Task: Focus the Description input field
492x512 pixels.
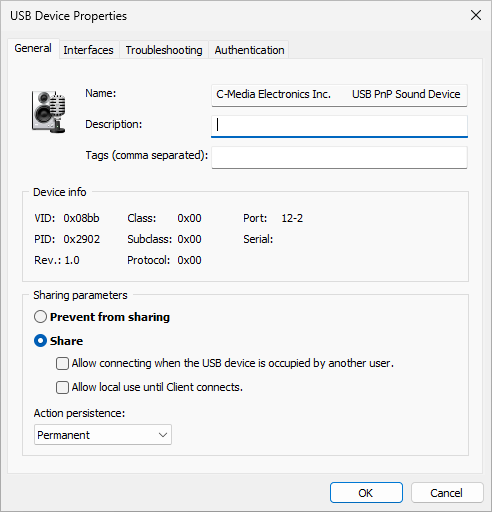Action: point(339,126)
